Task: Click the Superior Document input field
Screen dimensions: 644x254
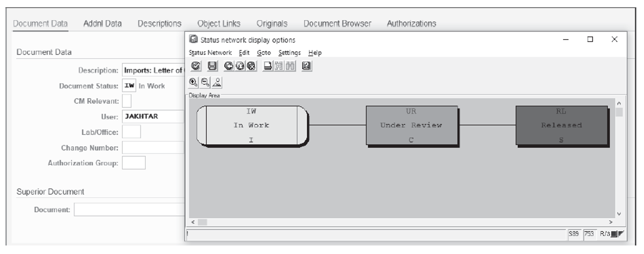Action: 129,210
